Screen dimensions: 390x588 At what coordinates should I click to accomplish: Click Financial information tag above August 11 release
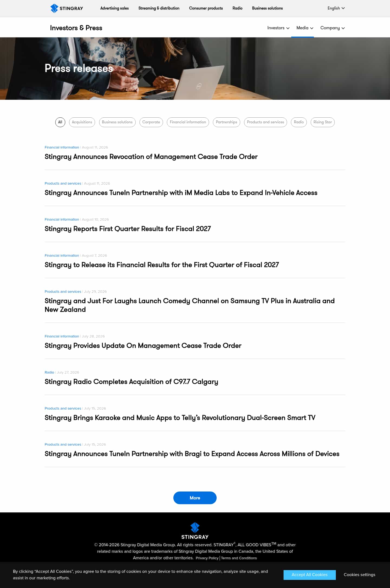coord(62,147)
